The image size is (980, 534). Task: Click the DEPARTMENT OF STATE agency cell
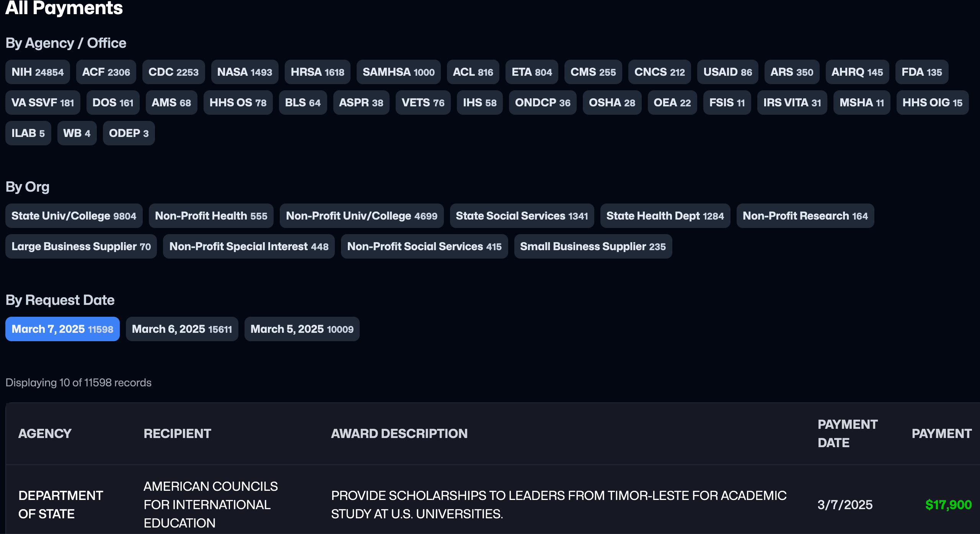coord(61,505)
